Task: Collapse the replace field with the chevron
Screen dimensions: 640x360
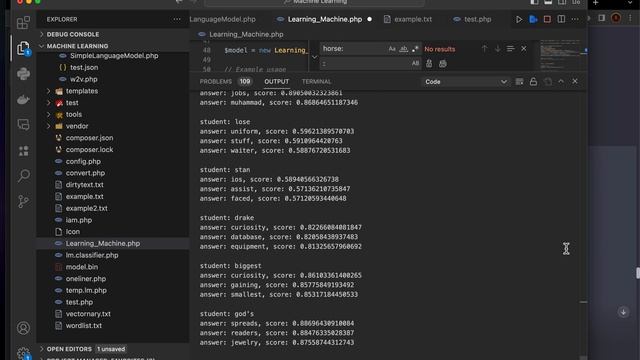Action: coord(314,57)
